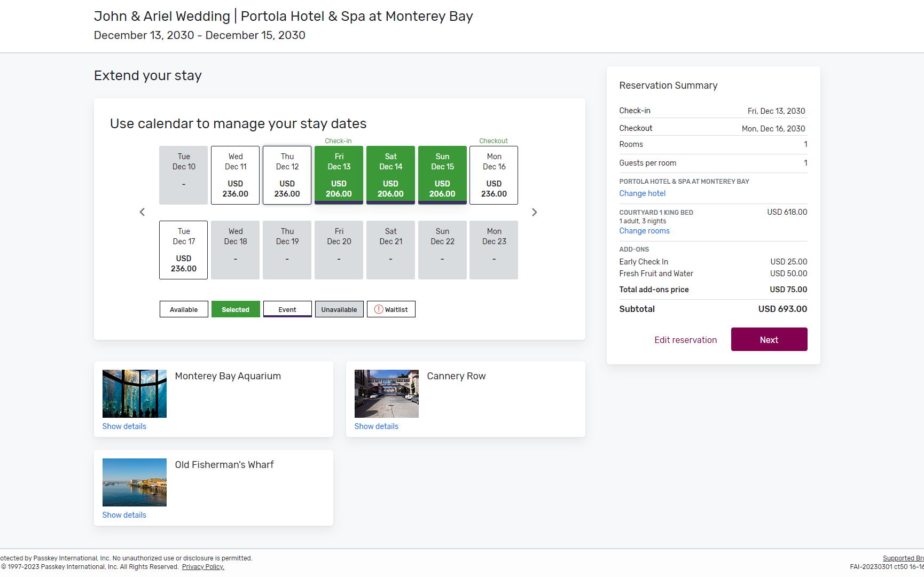The image size is (924, 577).
Task: Open Old Fisherman's Wharf photo
Action: tap(135, 482)
